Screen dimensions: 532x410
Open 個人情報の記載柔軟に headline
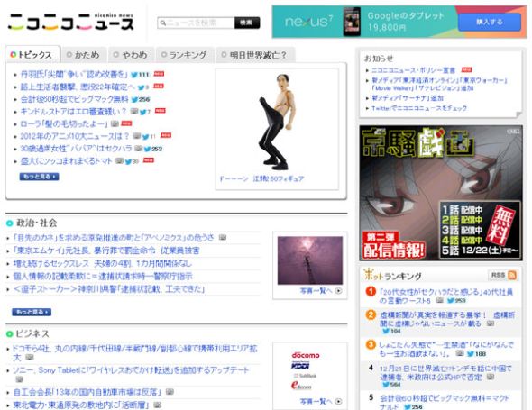coord(103,276)
